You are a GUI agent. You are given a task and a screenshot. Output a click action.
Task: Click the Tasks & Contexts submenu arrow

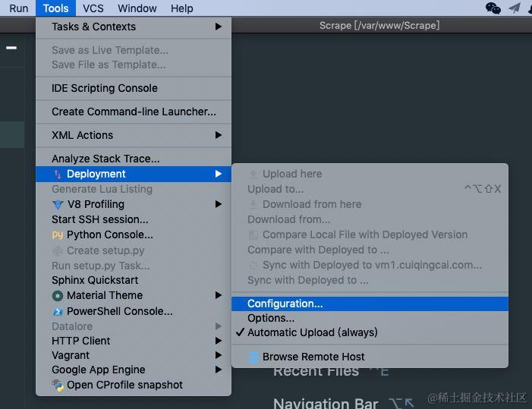click(218, 27)
